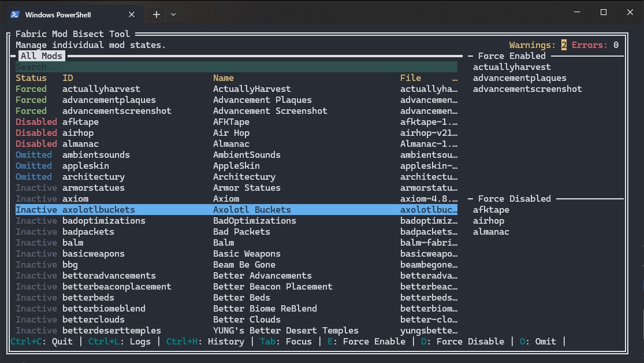
Task: Click the Status column header
Action: [31, 78]
